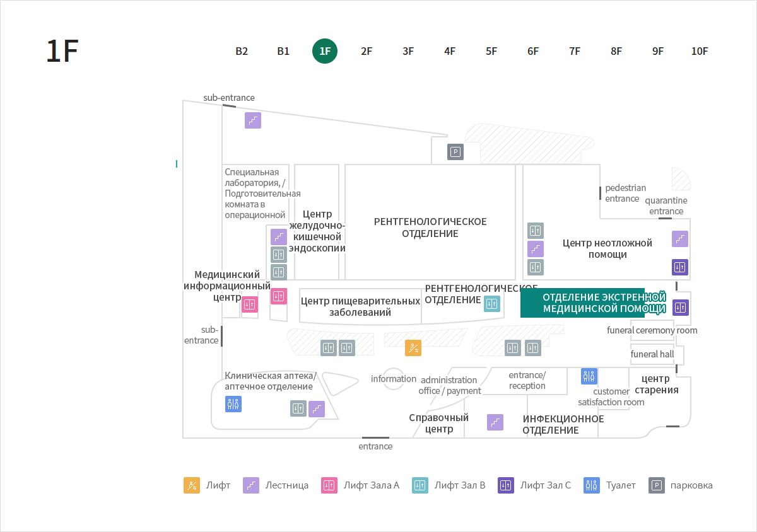Click funeral hall label

(652, 354)
